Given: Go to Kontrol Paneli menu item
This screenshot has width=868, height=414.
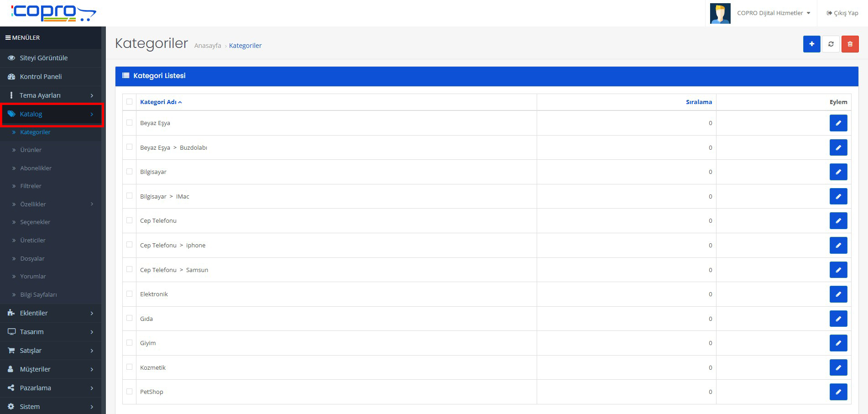Looking at the screenshot, I should coord(41,77).
